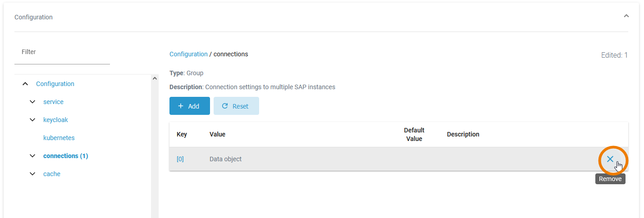Expand the cache tree node chevron
Screen dimensions: 644x218
tap(32, 174)
